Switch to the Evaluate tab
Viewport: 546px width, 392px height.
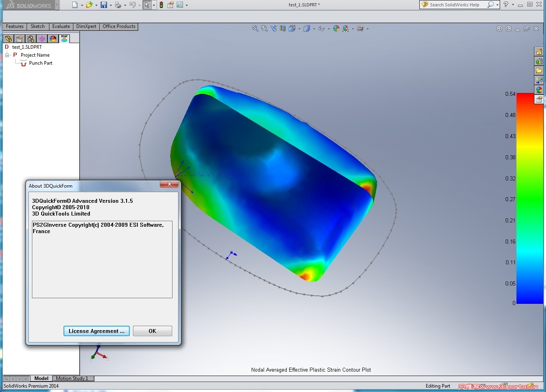[x=61, y=26]
